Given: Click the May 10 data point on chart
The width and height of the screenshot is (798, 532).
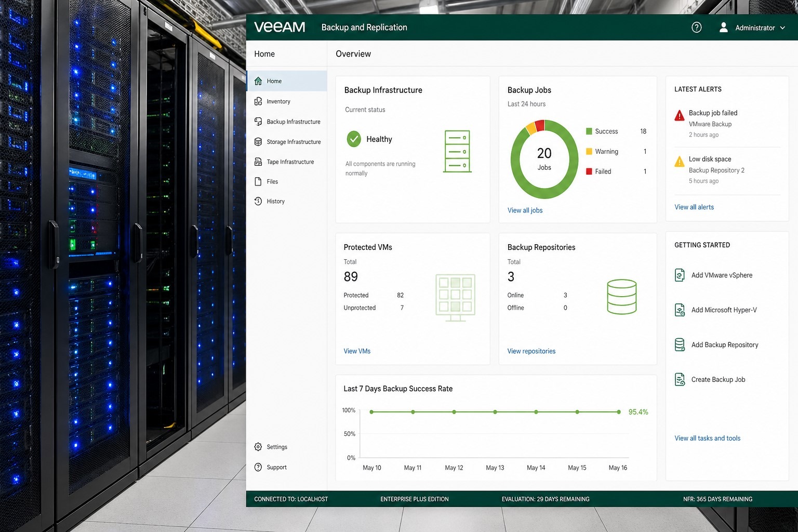Looking at the screenshot, I should [371, 412].
